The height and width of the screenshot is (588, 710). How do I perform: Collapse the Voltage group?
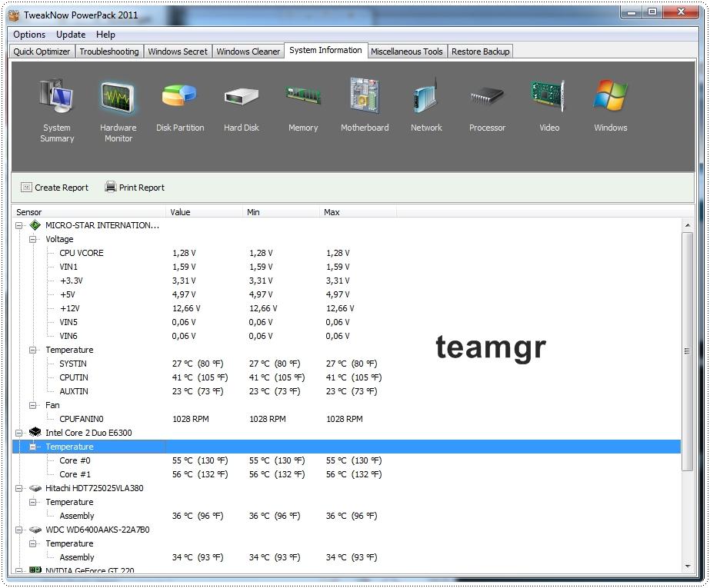pos(32,239)
